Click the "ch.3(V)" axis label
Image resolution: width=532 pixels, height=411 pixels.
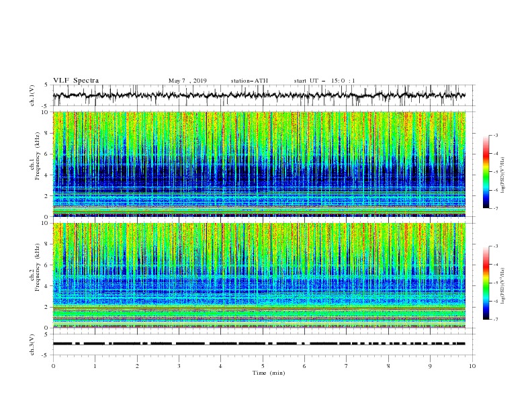32,345
